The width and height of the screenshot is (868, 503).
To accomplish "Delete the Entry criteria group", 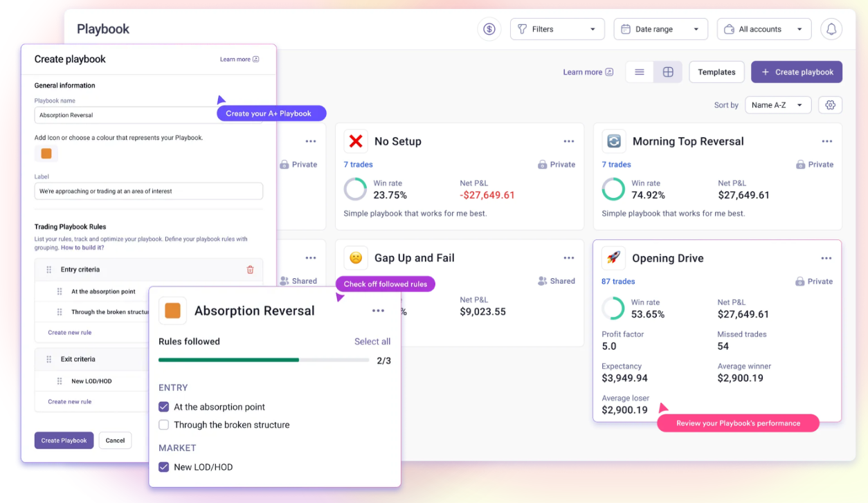I will 251,270.
